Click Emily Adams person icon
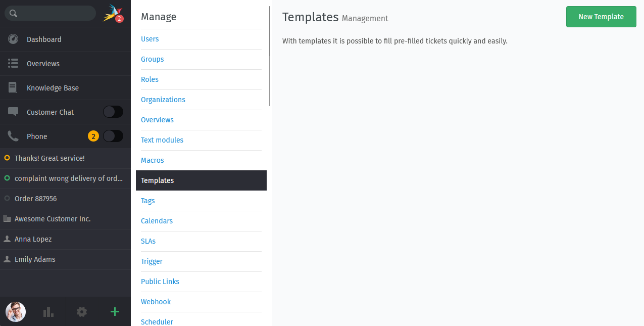Screen dimensions: 644x326 coord(7,259)
